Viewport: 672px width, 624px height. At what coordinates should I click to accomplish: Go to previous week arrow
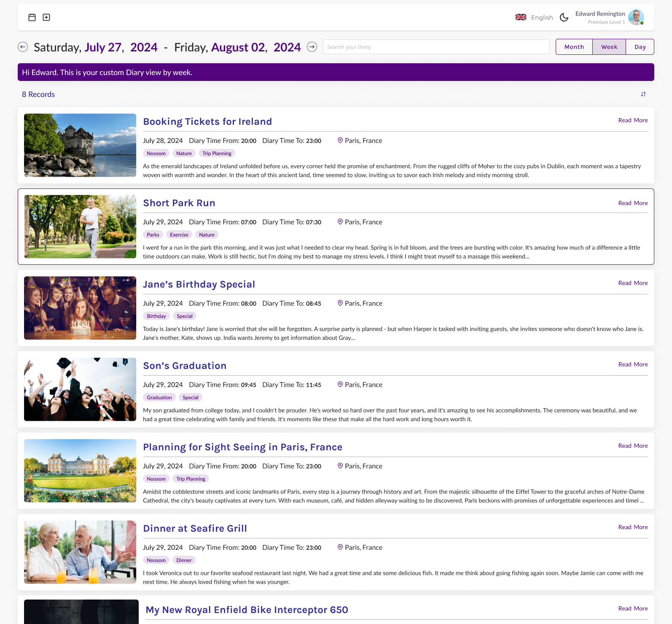tap(23, 47)
